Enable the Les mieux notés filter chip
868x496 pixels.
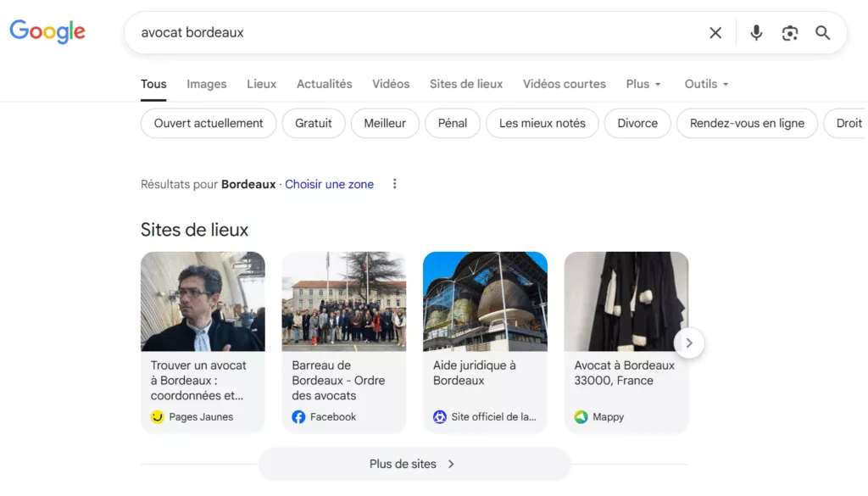(542, 123)
